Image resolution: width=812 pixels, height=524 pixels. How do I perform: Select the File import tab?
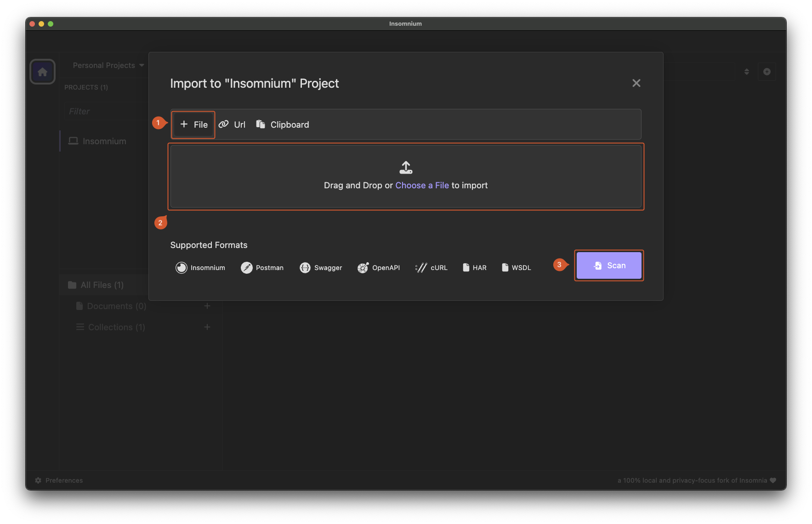click(193, 124)
